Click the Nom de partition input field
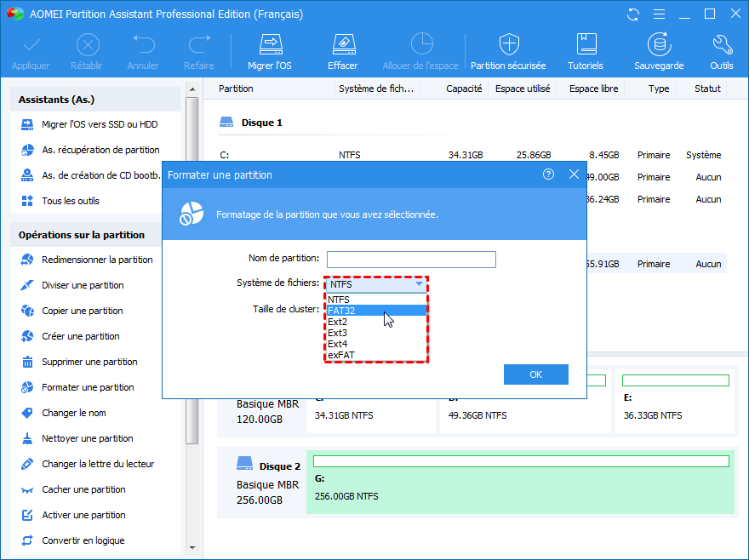Viewport: 749px width, 560px height. (x=411, y=260)
